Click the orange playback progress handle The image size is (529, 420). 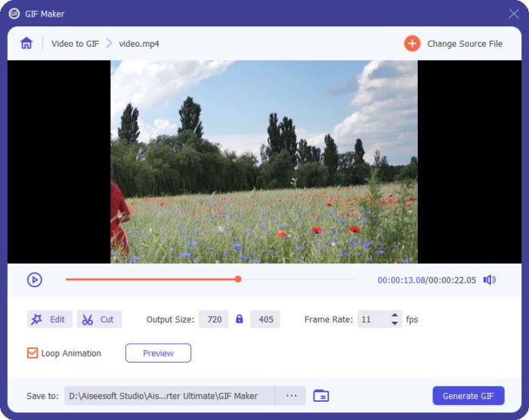click(238, 279)
